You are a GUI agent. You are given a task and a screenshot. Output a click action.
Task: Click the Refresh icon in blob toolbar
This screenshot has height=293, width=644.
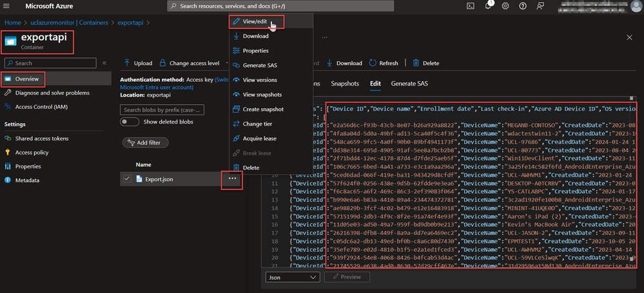373,63
